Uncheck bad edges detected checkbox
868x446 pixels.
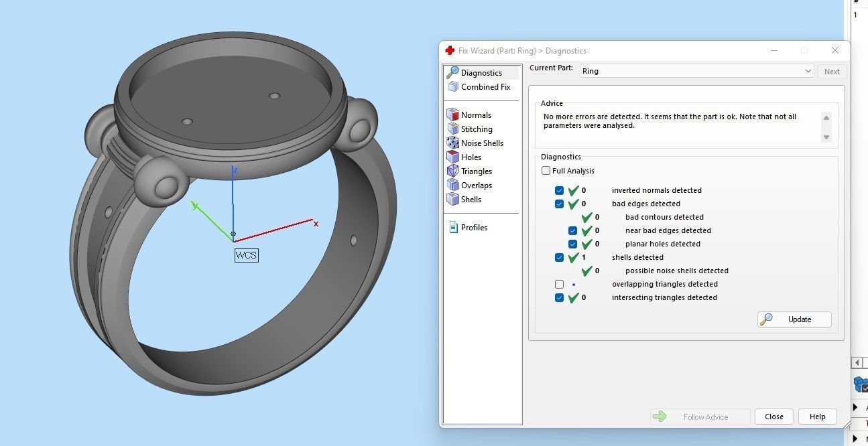(560, 204)
